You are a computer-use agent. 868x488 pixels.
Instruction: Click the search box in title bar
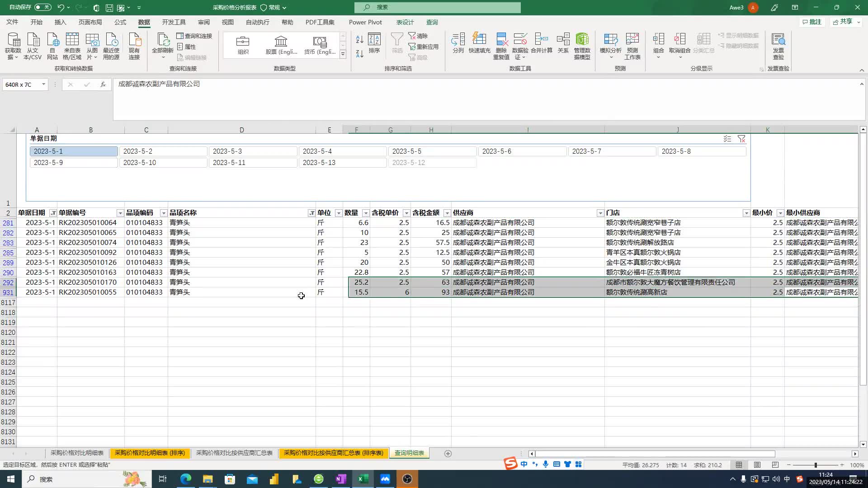click(x=437, y=7)
